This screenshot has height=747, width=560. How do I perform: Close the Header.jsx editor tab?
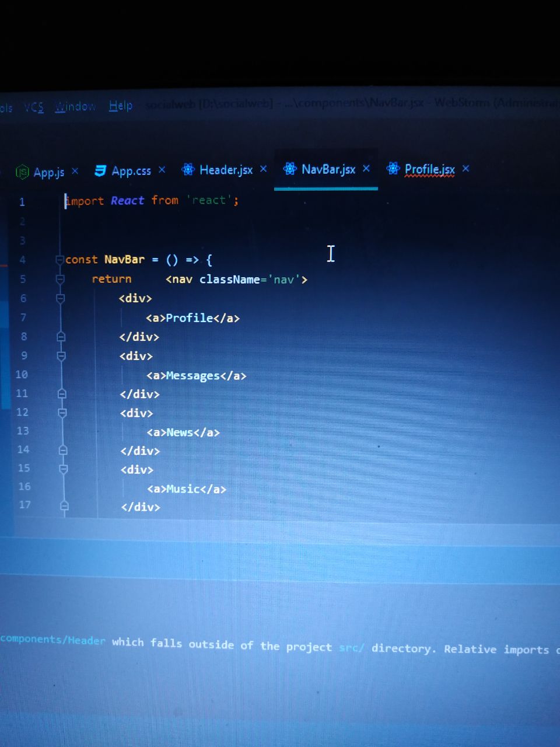click(x=263, y=169)
